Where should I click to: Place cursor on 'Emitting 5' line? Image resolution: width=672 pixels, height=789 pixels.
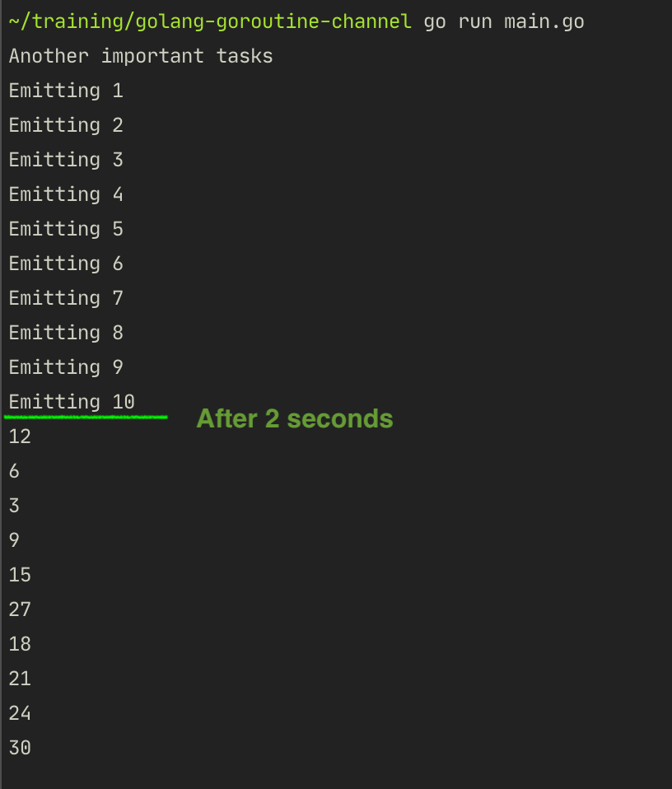point(66,229)
